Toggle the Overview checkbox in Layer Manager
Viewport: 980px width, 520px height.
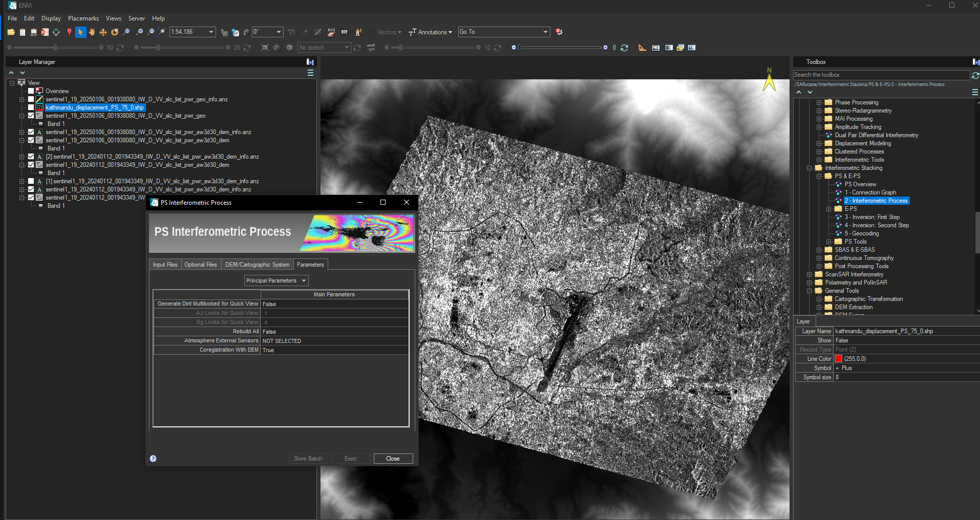31,91
